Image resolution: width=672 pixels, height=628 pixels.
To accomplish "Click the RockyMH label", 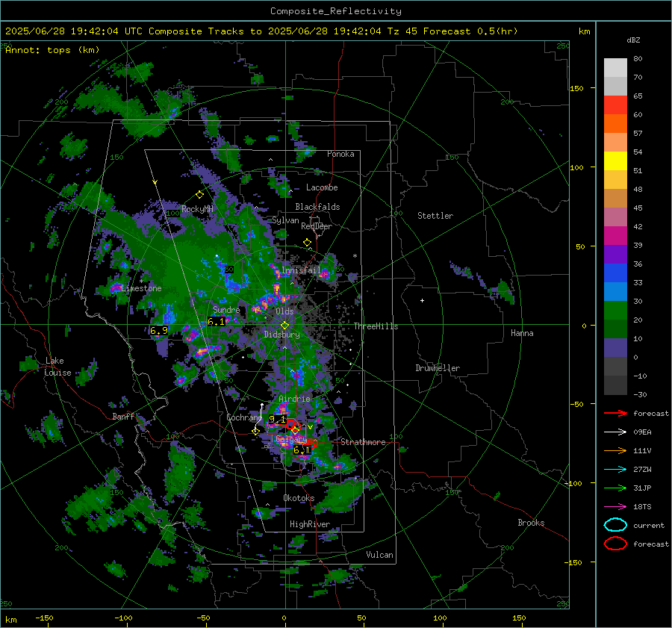I will click(197, 209).
